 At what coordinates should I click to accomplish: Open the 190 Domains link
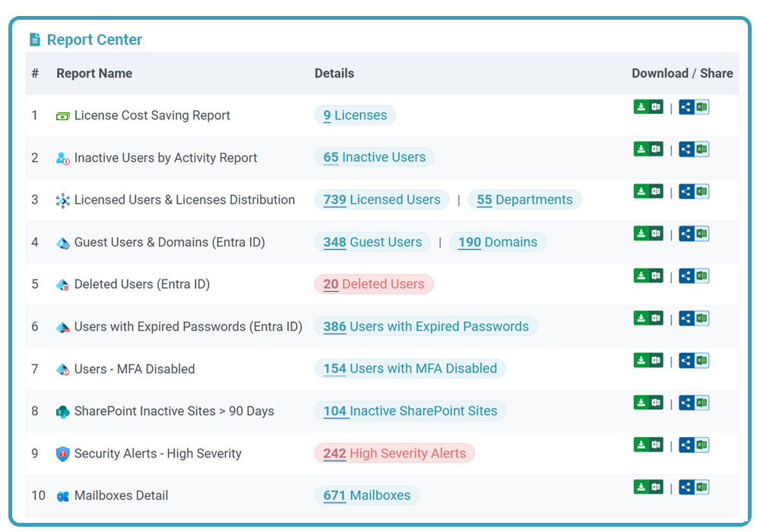pyautogui.click(x=498, y=242)
